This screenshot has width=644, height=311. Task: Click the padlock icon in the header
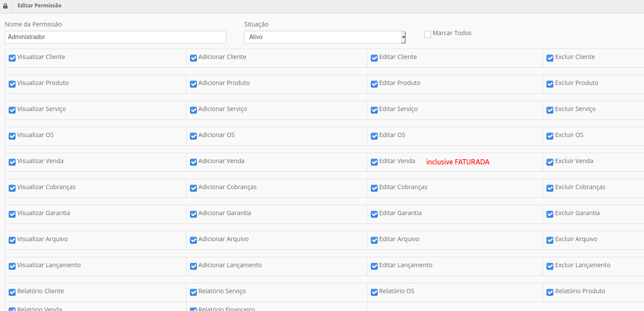tap(5, 5)
